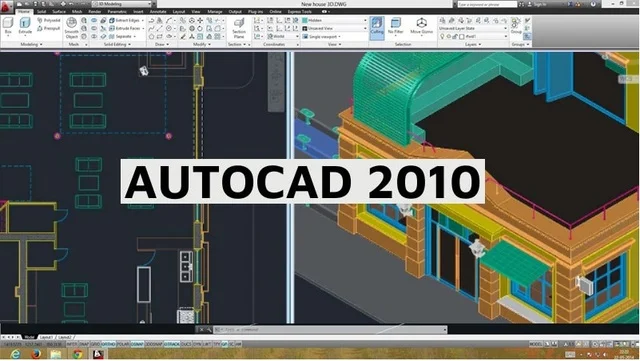Open the AutoCAD application menu button

[6, 6]
